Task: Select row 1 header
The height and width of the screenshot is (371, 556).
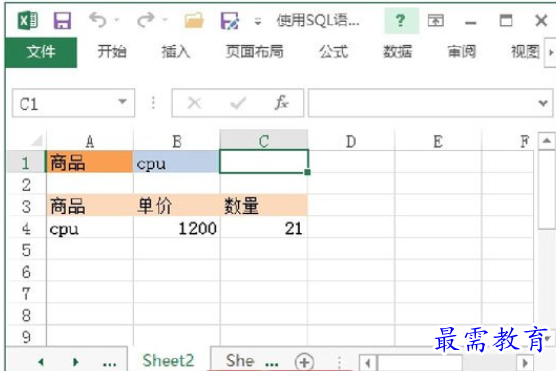Action: [26, 162]
